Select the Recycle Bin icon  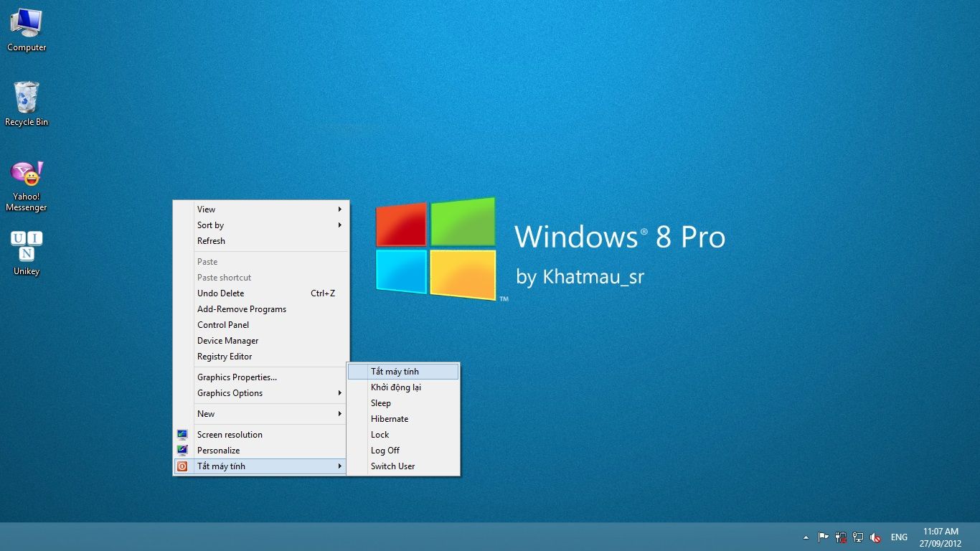pyautogui.click(x=27, y=104)
